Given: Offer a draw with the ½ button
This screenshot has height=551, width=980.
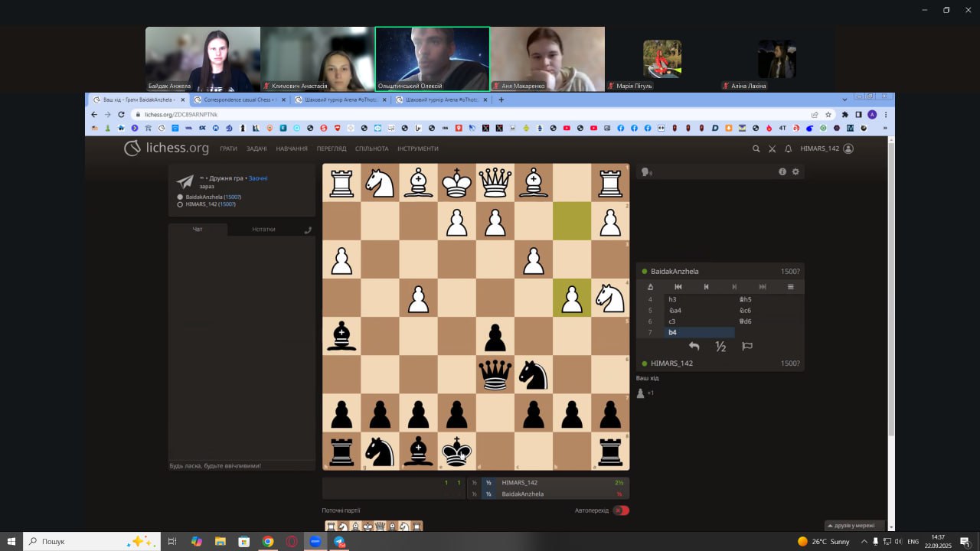Looking at the screenshot, I should point(720,347).
